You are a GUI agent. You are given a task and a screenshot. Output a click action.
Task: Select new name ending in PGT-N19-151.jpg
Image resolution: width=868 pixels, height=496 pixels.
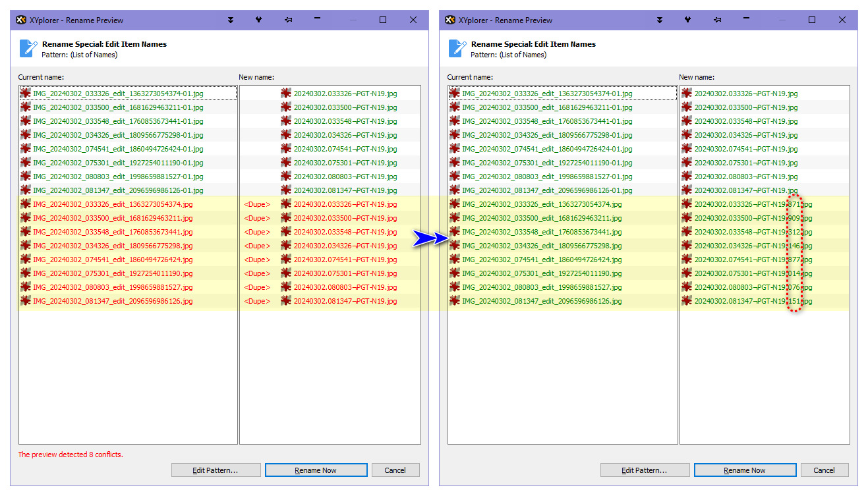pyautogui.click(x=753, y=301)
